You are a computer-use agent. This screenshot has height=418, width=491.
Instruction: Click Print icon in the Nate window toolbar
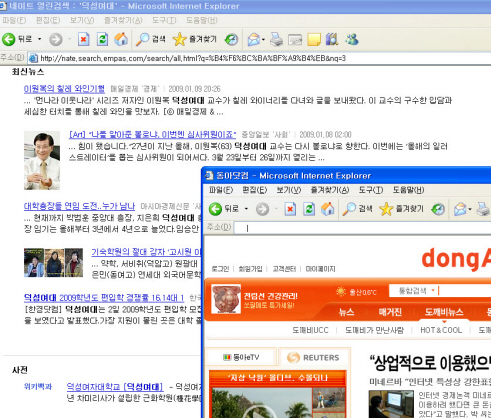pos(276,39)
